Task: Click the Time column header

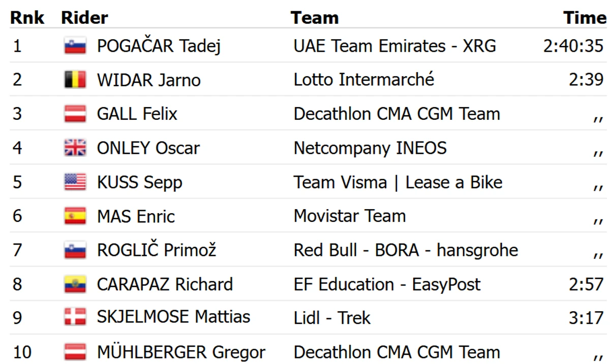Action: pos(585,18)
